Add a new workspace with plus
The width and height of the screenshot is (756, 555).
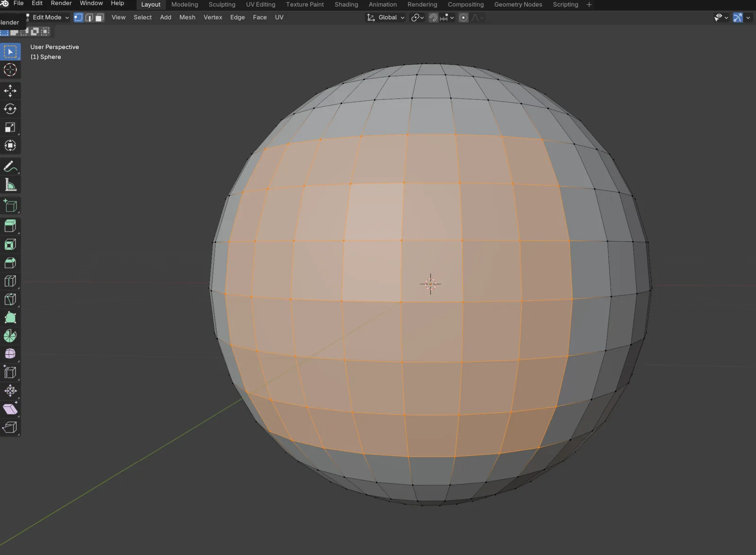(x=589, y=5)
